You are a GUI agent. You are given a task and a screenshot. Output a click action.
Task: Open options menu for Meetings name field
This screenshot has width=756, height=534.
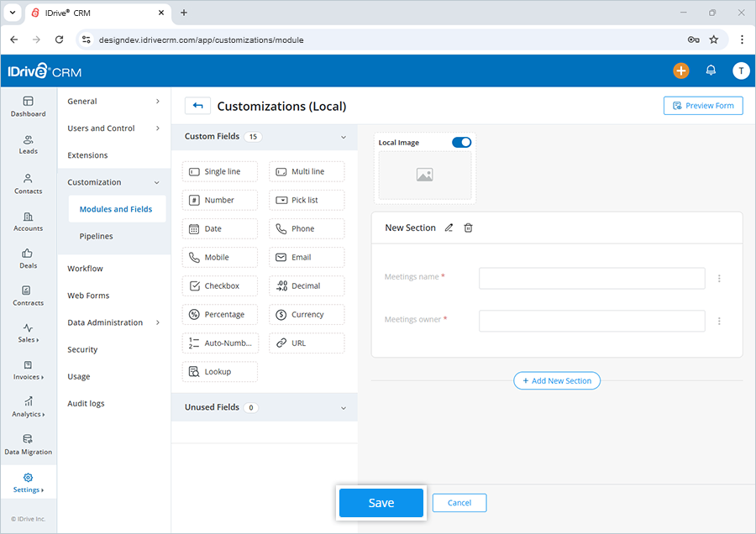(720, 278)
